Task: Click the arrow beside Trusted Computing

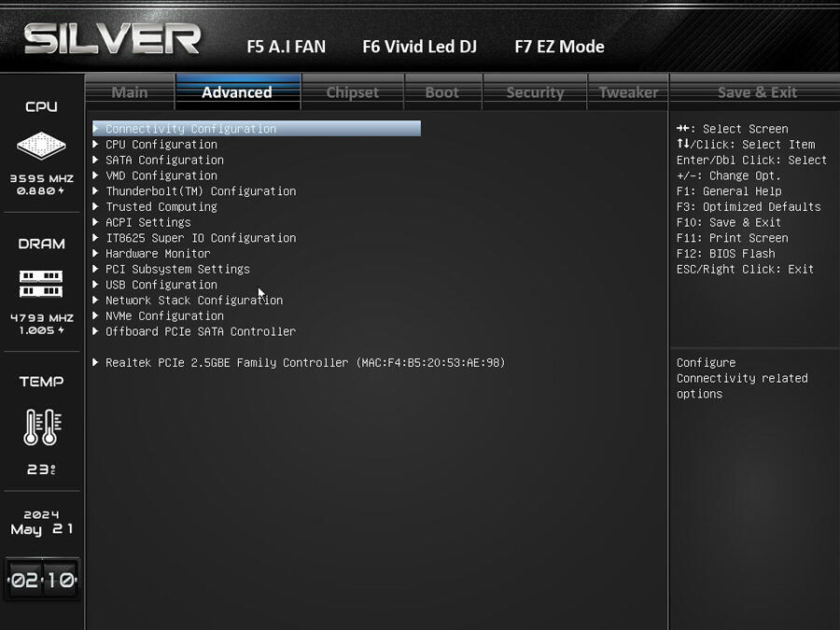Action: (x=95, y=206)
